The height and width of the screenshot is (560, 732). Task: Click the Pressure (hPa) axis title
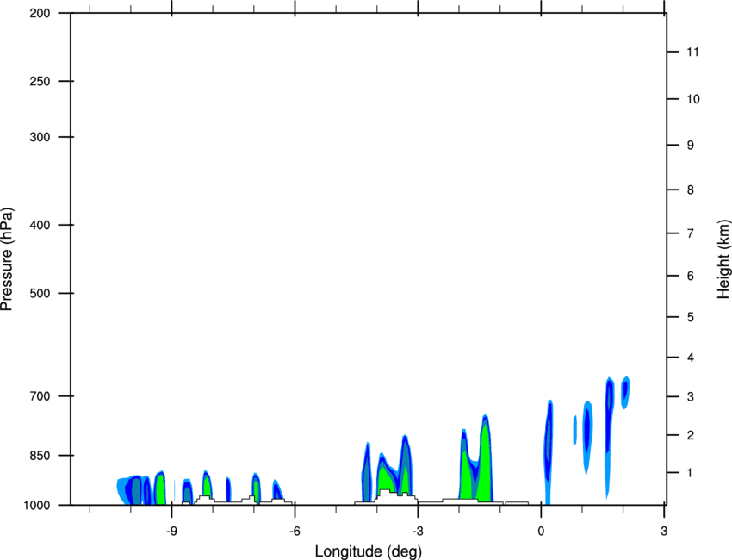pyautogui.click(x=7, y=259)
